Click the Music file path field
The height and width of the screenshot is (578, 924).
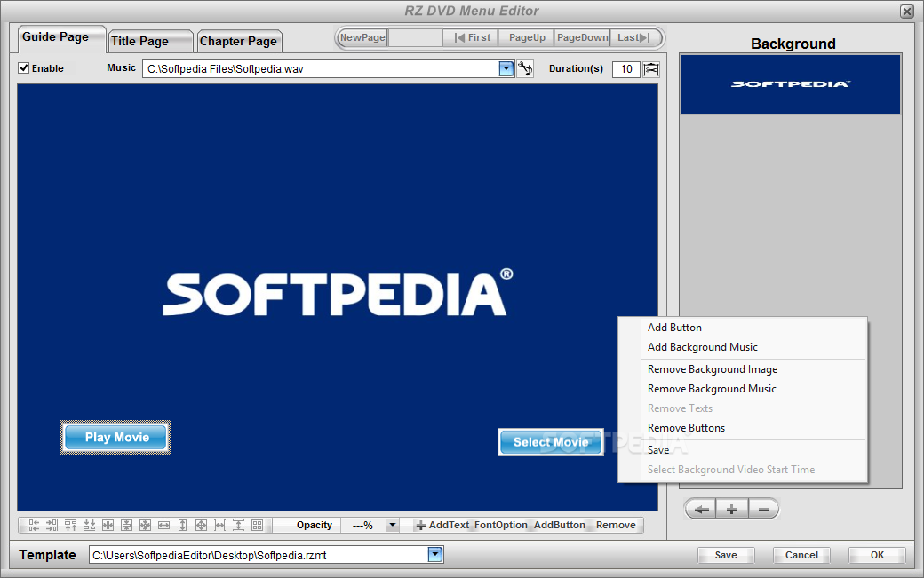click(x=321, y=69)
